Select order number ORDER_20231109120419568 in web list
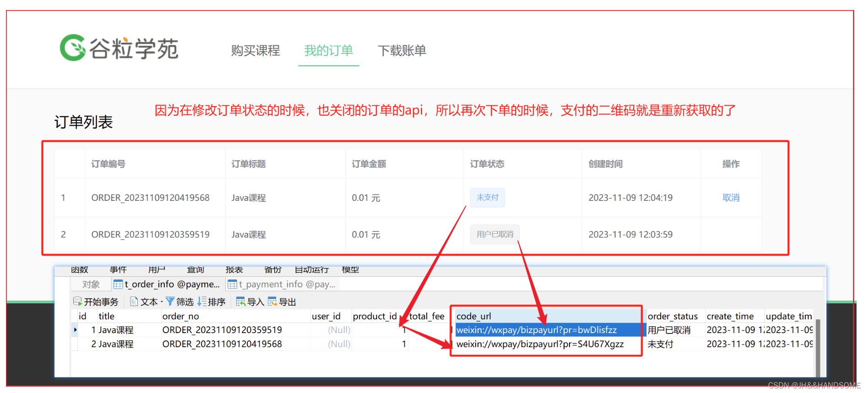 tap(150, 198)
